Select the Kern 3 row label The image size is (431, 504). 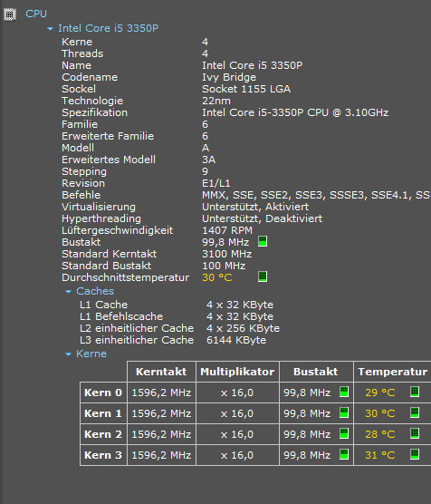(x=103, y=455)
